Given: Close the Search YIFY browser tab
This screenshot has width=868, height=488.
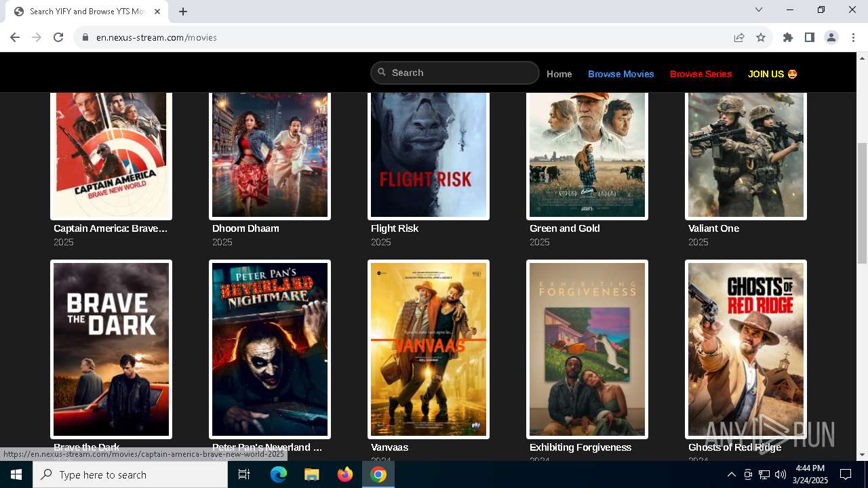Looking at the screenshot, I should 158,12.
